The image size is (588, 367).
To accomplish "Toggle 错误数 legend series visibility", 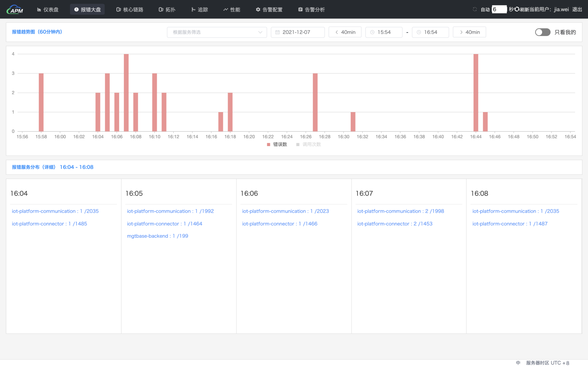I will pos(277,145).
